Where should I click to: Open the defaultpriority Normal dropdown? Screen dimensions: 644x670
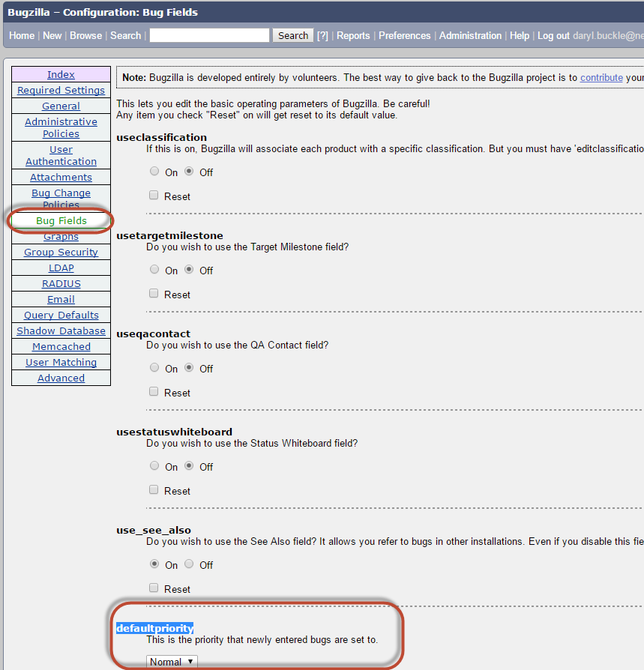[x=172, y=662]
